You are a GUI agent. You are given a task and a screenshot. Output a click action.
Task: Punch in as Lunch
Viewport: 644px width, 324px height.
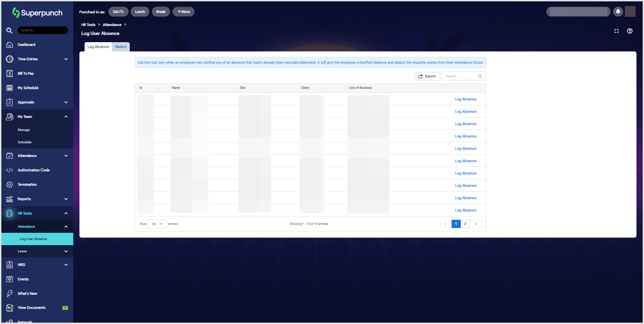[140, 12]
